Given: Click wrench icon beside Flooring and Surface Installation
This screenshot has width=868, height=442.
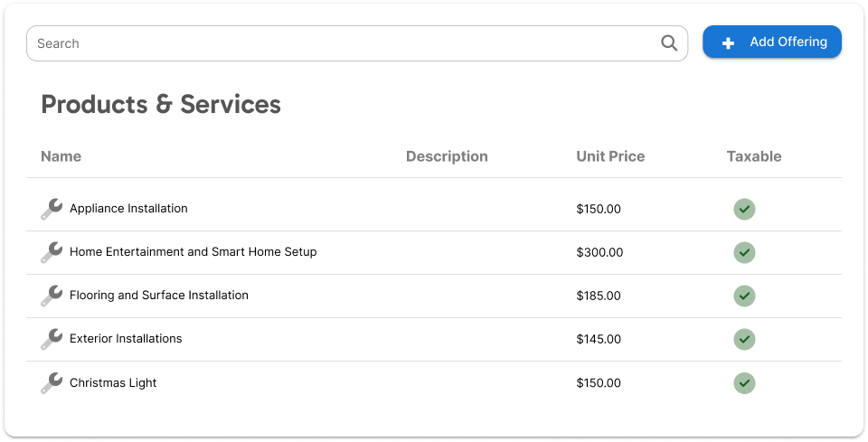Looking at the screenshot, I should coord(52,296).
